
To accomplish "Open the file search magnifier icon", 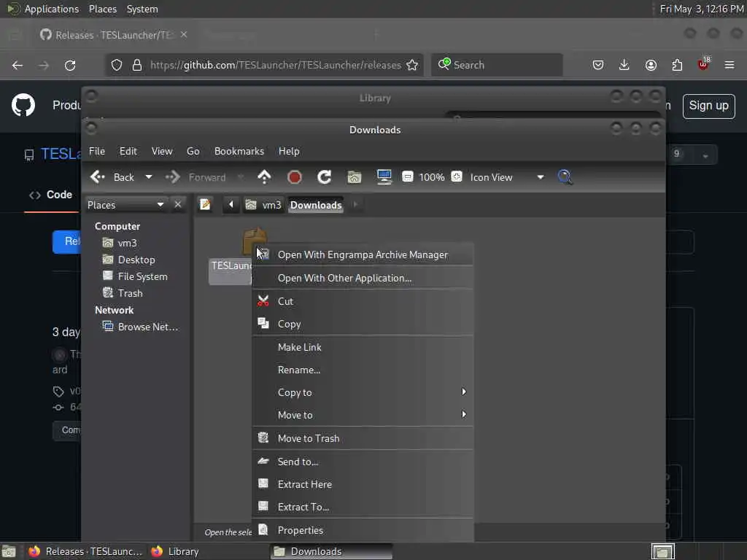I will click(x=565, y=177).
